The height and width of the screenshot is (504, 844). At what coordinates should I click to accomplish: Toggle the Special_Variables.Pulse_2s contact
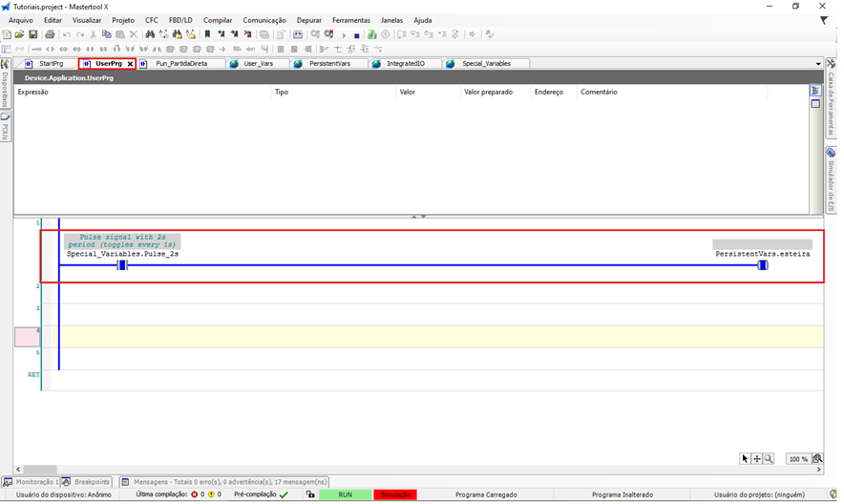[122, 265]
